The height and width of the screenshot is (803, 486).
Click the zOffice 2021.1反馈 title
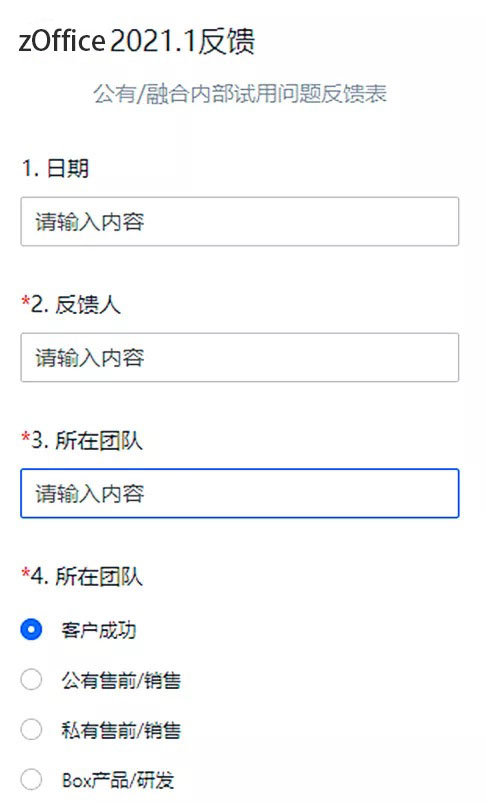click(x=137, y=41)
